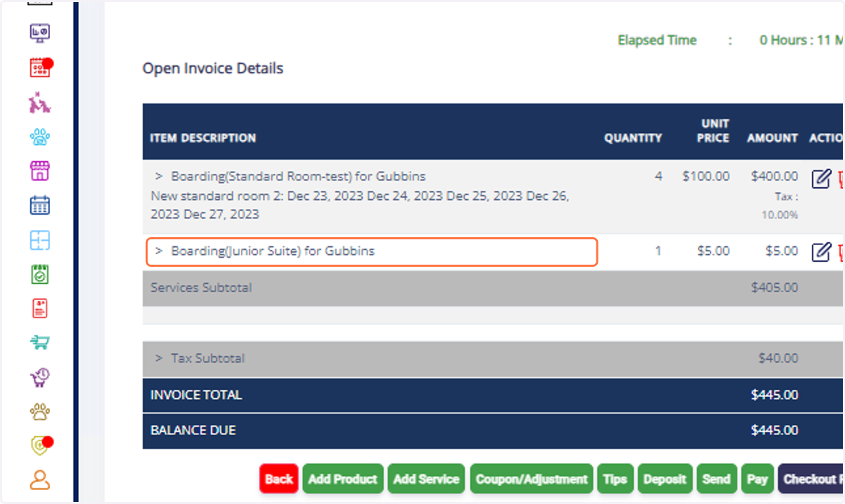Open the red calendar icon with notification dot
This screenshot has width=845, height=504.
click(x=41, y=68)
